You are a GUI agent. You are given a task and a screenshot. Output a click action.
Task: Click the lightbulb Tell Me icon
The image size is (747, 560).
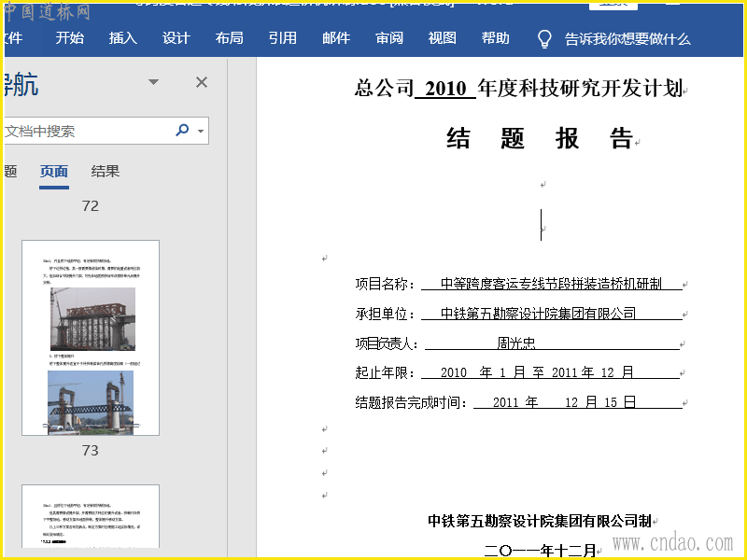point(544,39)
